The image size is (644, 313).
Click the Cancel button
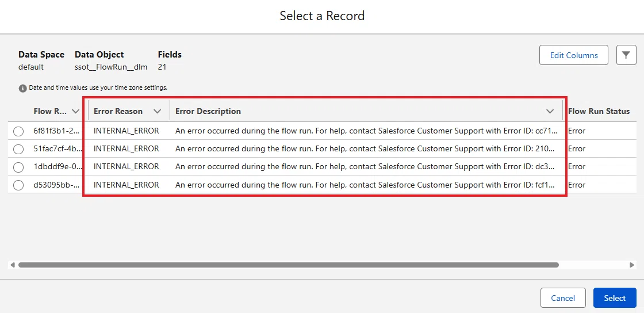pos(563,298)
